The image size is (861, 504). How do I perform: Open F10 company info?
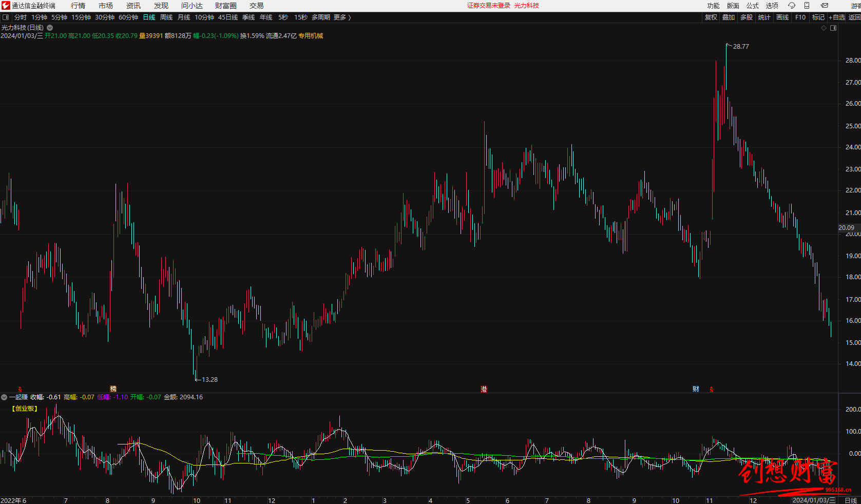pos(800,17)
